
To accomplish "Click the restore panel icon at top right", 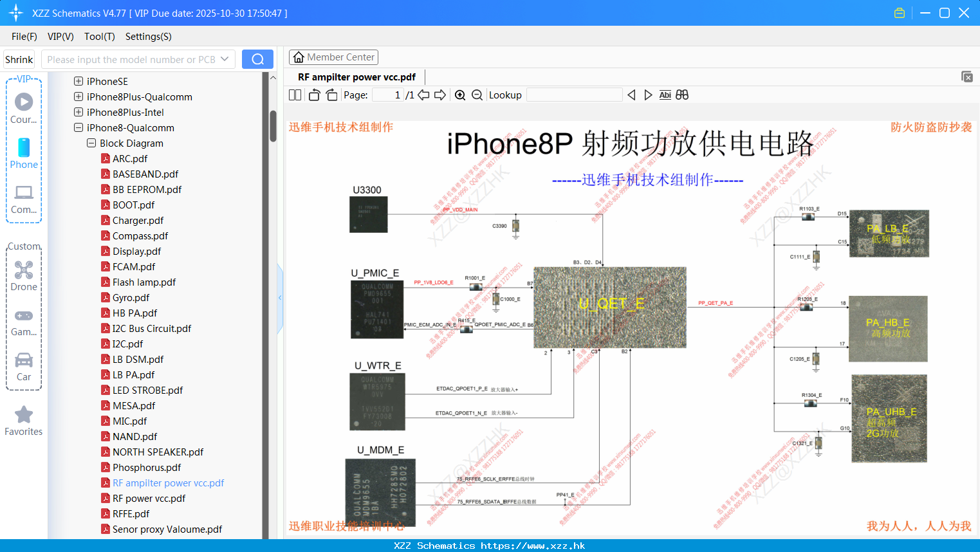I will (966, 77).
